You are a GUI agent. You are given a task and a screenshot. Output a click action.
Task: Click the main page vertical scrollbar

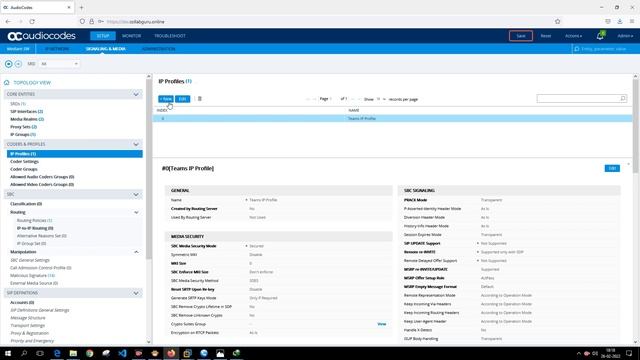[636, 127]
